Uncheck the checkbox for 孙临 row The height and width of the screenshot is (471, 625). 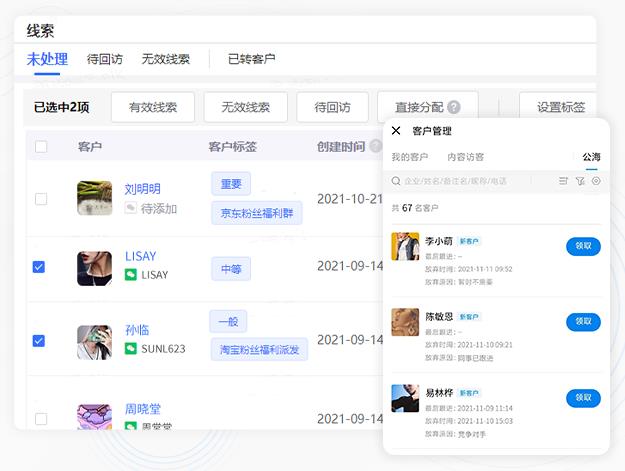point(39,341)
